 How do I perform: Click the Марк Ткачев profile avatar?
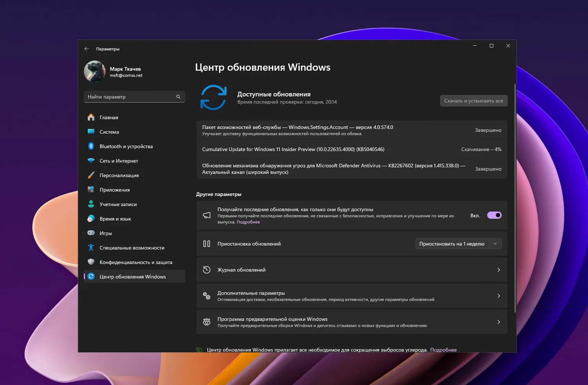[94, 71]
